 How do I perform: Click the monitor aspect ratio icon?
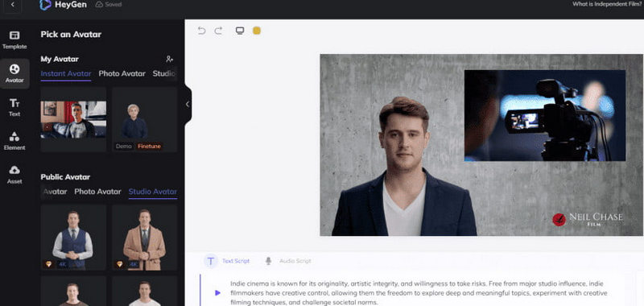click(x=240, y=31)
